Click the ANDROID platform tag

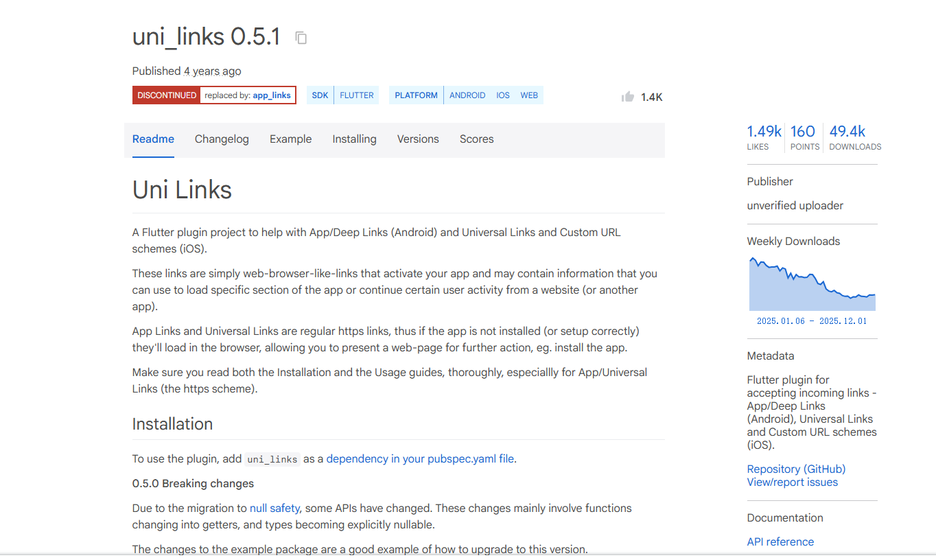point(467,95)
